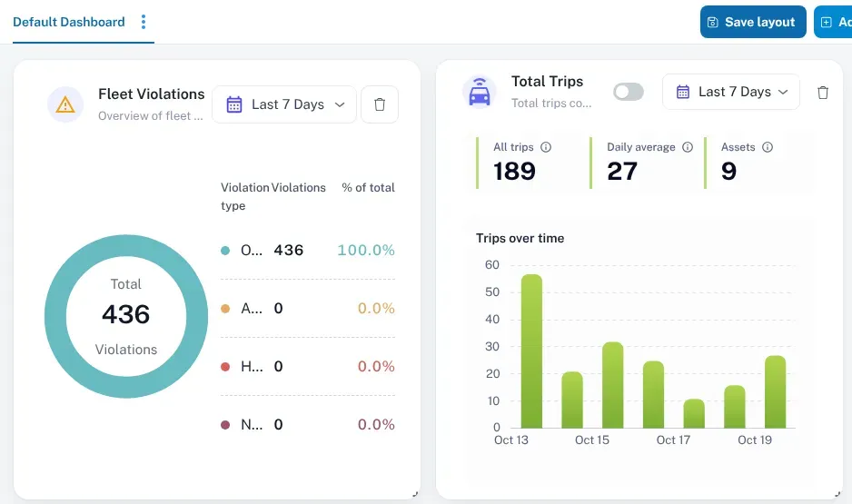Open Total Trips Last 7 Days dropdown
852x504 pixels.
pyautogui.click(x=731, y=92)
